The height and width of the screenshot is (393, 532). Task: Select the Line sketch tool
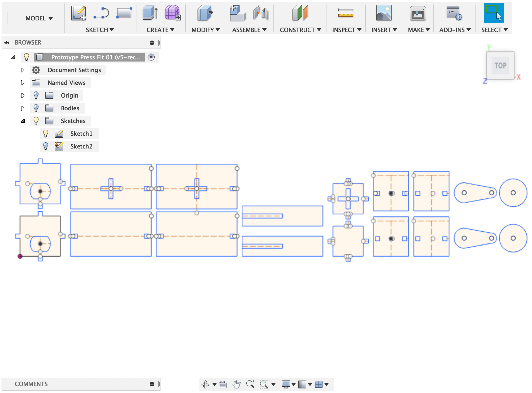click(101, 13)
